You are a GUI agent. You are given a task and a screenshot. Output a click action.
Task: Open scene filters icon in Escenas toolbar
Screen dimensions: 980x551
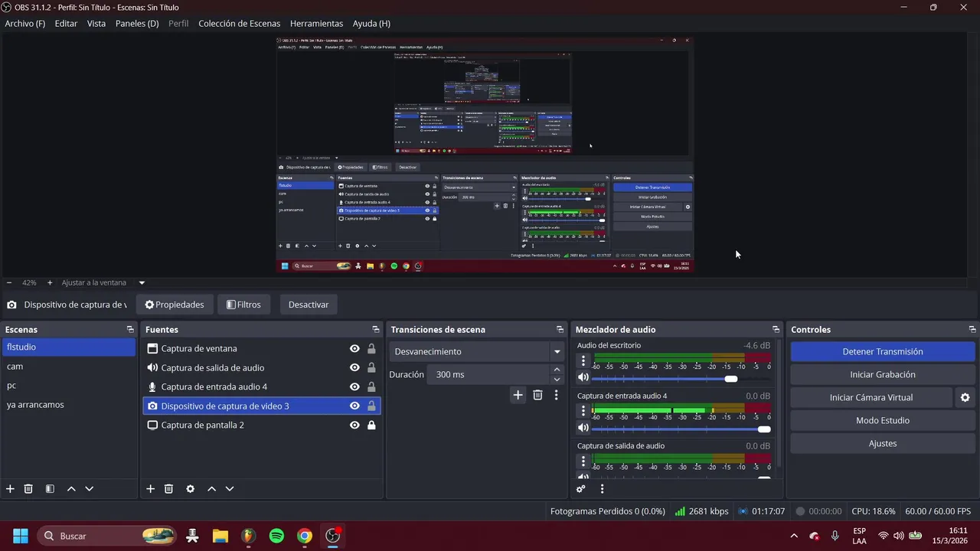click(50, 488)
